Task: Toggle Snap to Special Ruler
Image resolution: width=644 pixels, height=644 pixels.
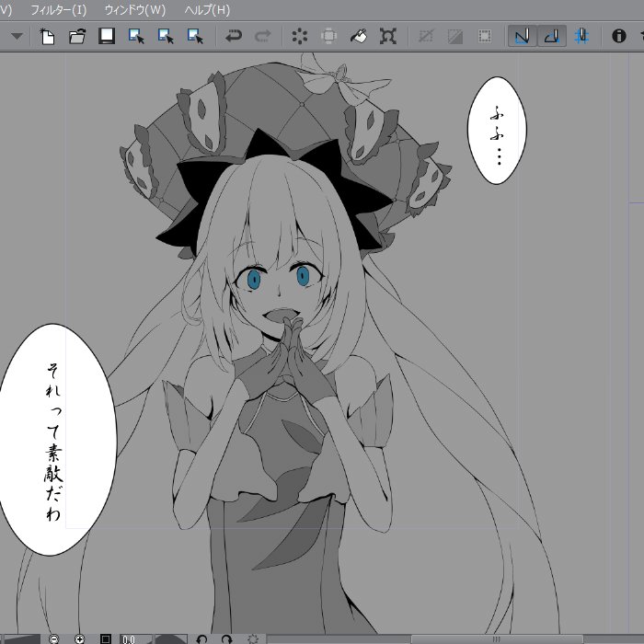Action: tap(552, 36)
